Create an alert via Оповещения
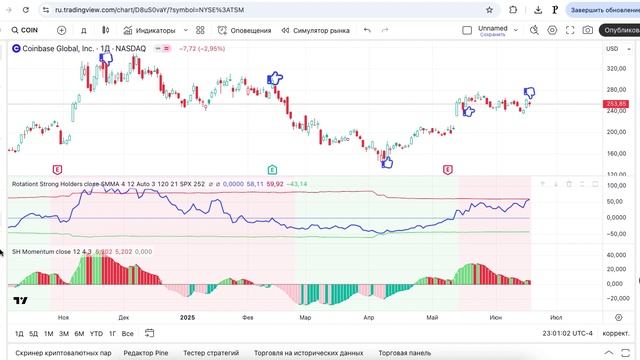The width and height of the screenshot is (640, 360). point(244,30)
